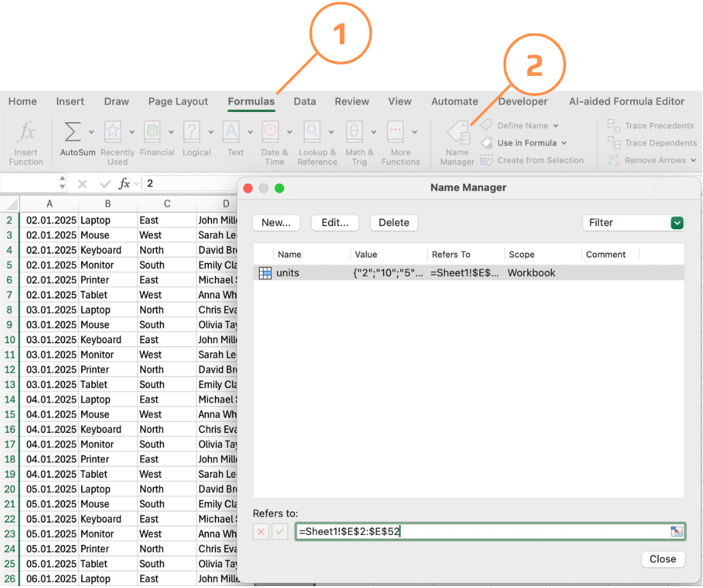Expand the Use in Formula dropdown
Screen dimensions: 703x588
click(x=564, y=143)
